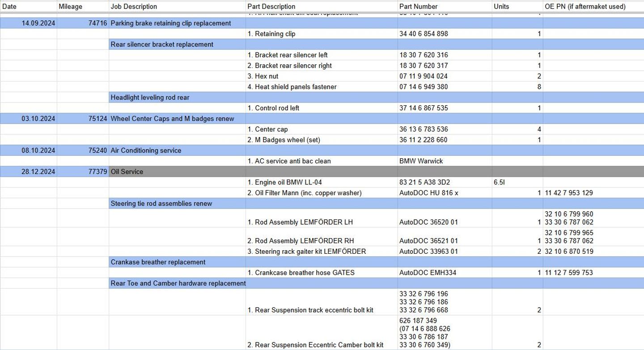The image size is (644, 350).
Task: Select the Part Number header cell
Action: 418,6
